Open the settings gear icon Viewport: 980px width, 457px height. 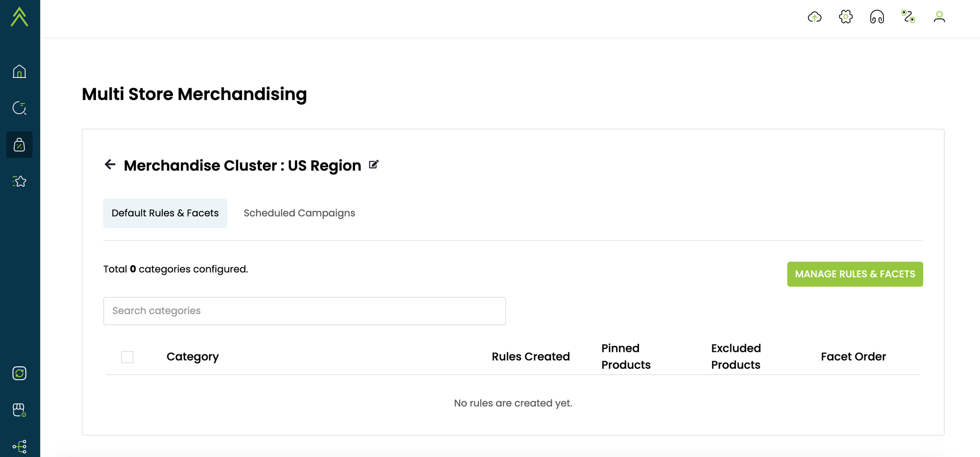tap(846, 17)
